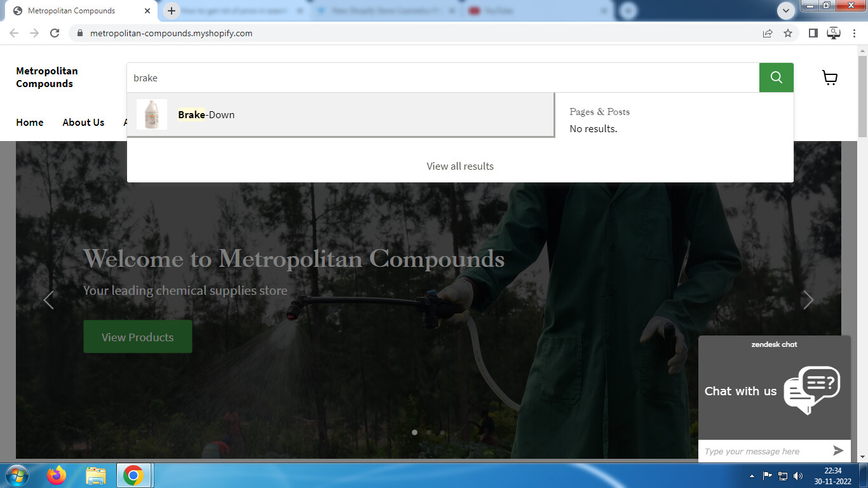Open the volume control in system tray

pyautogui.click(x=798, y=476)
